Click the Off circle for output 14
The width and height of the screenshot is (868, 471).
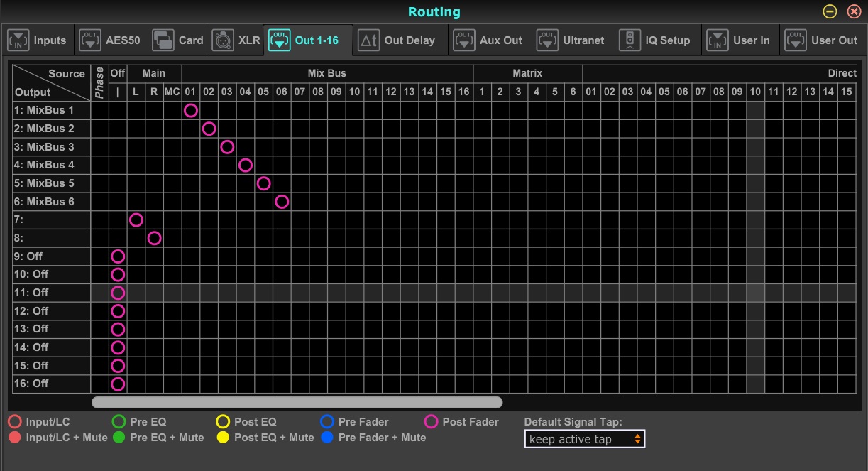click(x=118, y=347)
